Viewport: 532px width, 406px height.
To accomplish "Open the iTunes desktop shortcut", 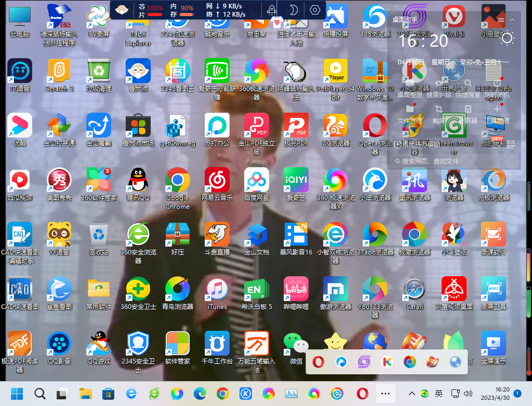I will 217,289.
